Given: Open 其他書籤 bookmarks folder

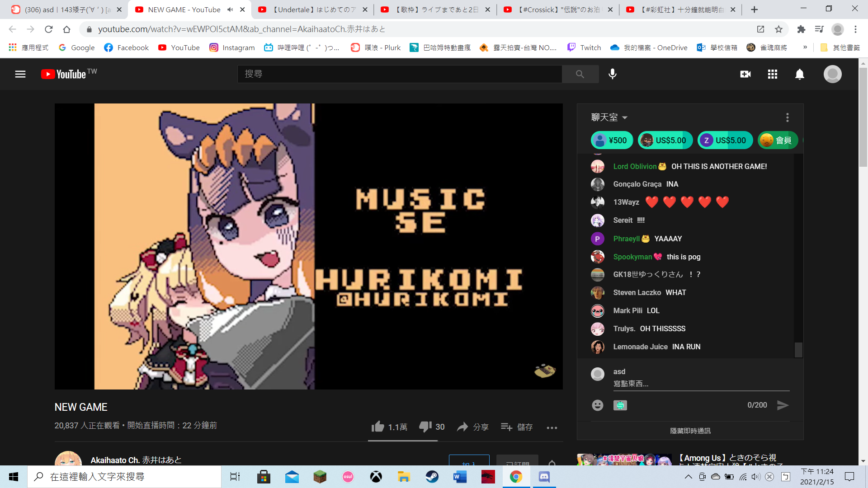Looking at the screenshot, I should pyautogui.click(x=840, y=47).
